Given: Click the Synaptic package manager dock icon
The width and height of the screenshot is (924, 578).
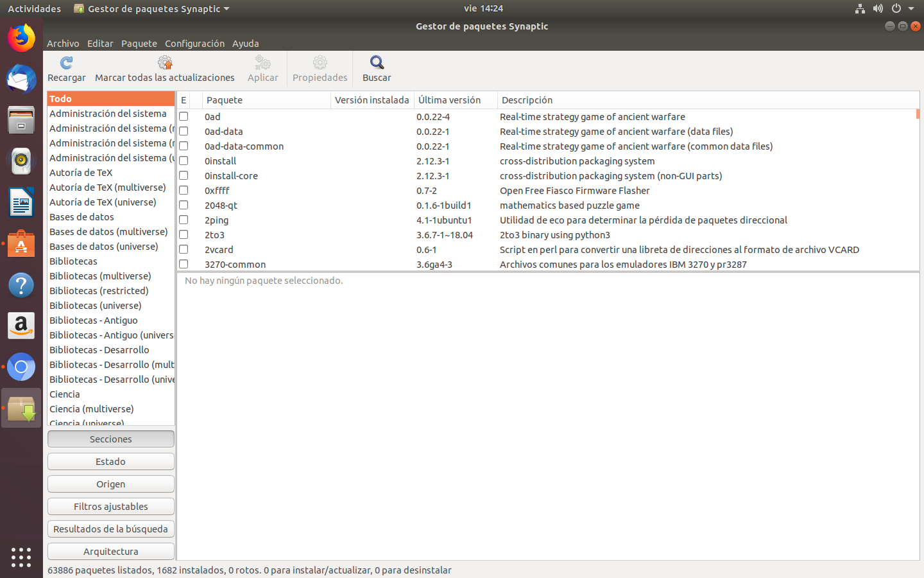Looking at the screenshot, I should point(21,408).
